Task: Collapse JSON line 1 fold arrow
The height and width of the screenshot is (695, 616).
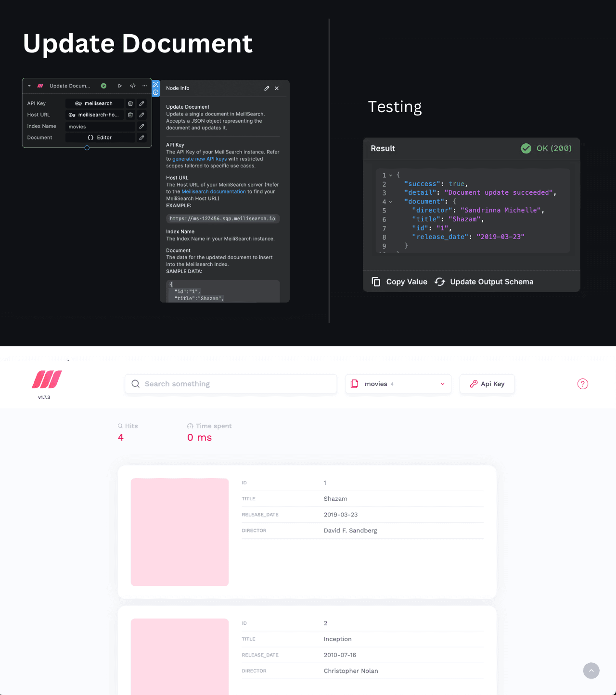Action: [391, 176]
